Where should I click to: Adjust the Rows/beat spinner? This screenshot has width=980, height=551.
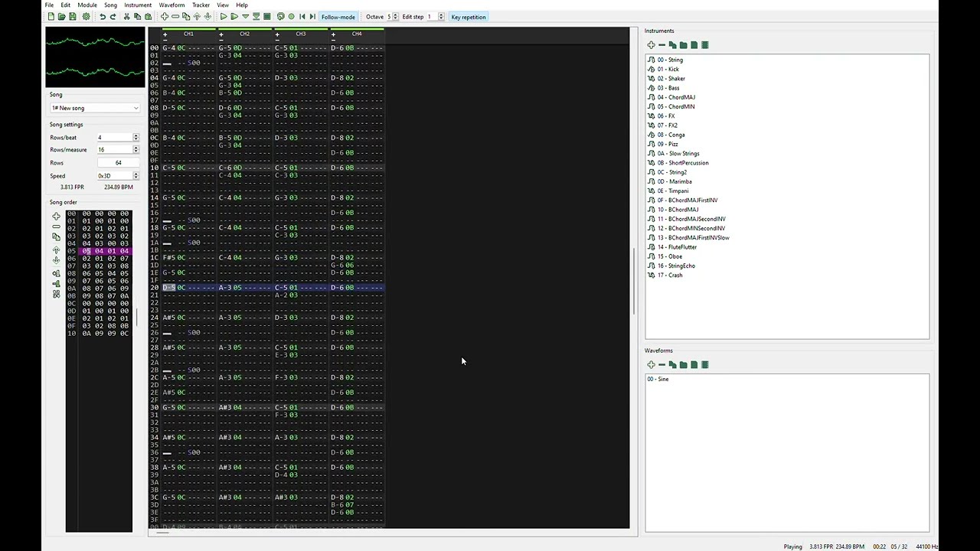(x=136, y=138)
